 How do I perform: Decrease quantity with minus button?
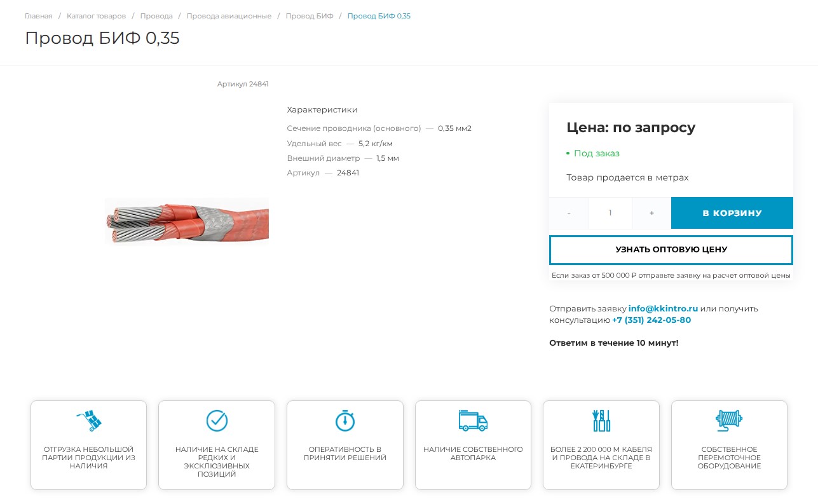[x=569, y=213]
